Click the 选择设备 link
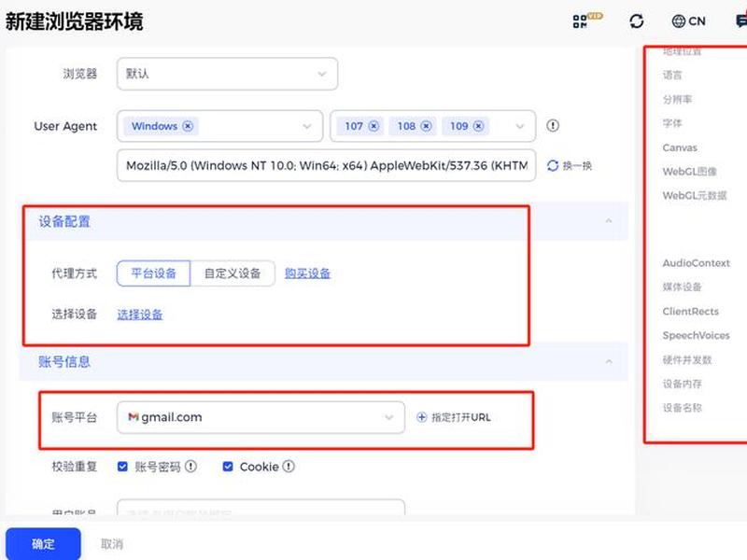The image size is (747, 560). pyautogui.click(x=139, y=315)
